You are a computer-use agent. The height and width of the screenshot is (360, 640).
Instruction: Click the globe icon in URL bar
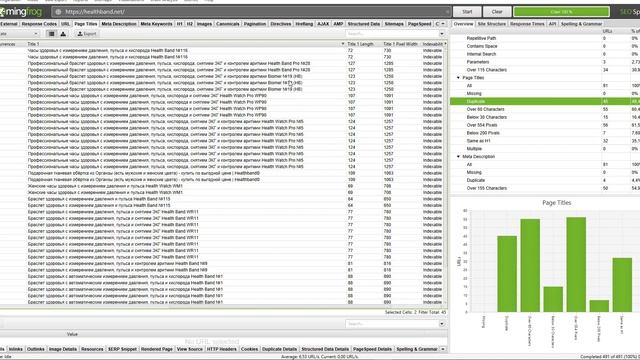(58, 12)
